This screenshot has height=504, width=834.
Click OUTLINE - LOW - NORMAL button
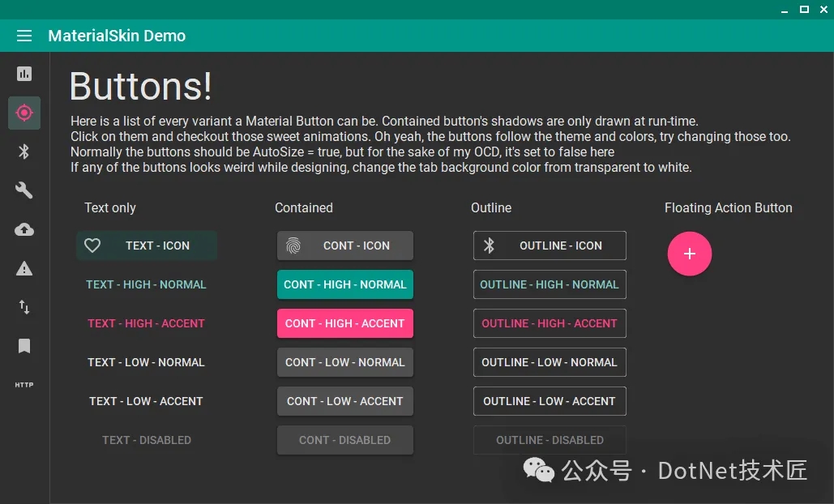pyautogui.click(x=550, y=362)
